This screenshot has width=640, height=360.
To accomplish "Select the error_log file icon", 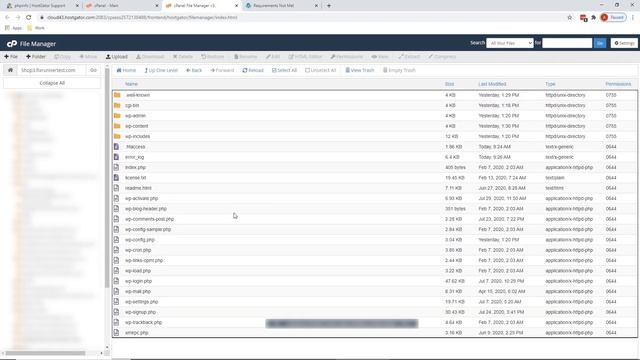I will coord(116,157).
